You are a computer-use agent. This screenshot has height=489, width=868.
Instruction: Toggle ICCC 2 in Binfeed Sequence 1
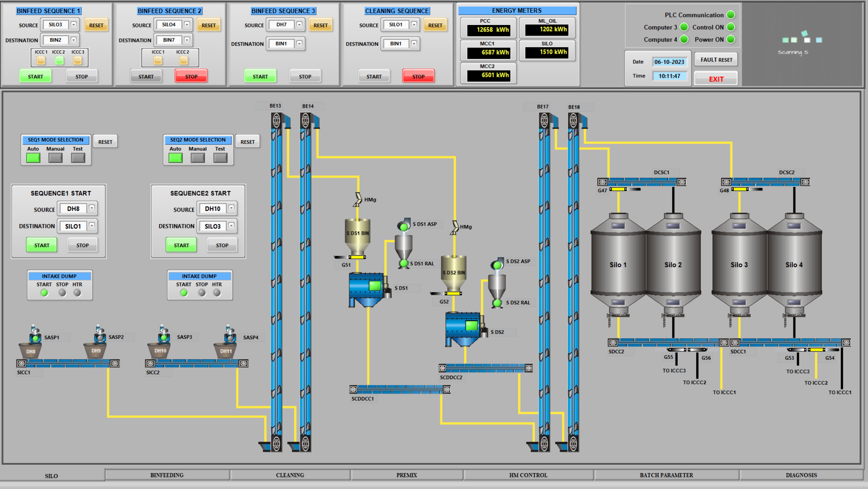(x=59, y=61)
